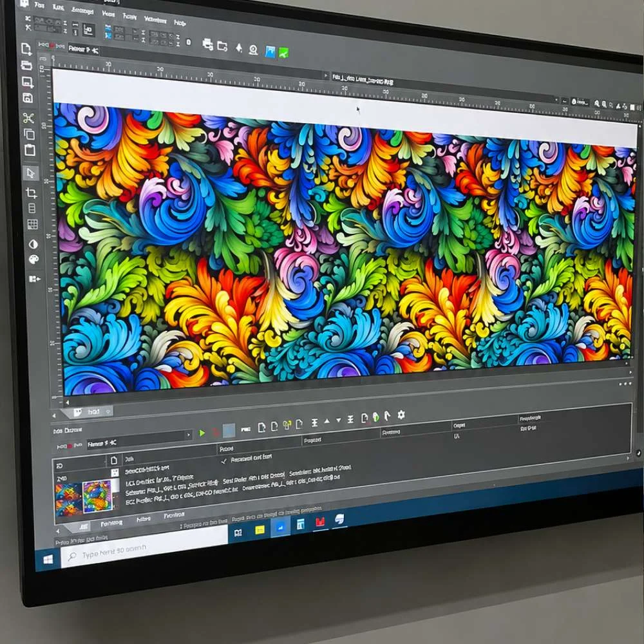Image resolution: width=644 pixels, height=644 pixels.
Task: Click the blue-gray square in queue toolbar
Action: [x=229, y=430]
